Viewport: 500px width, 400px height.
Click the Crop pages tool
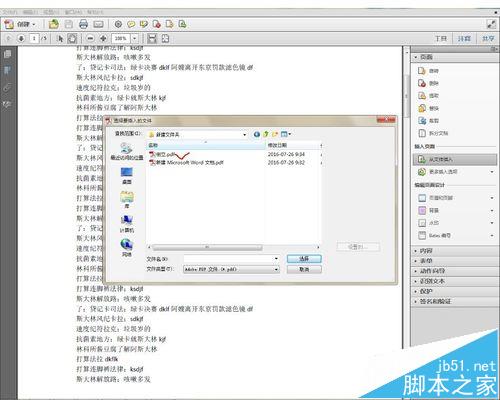429,121
